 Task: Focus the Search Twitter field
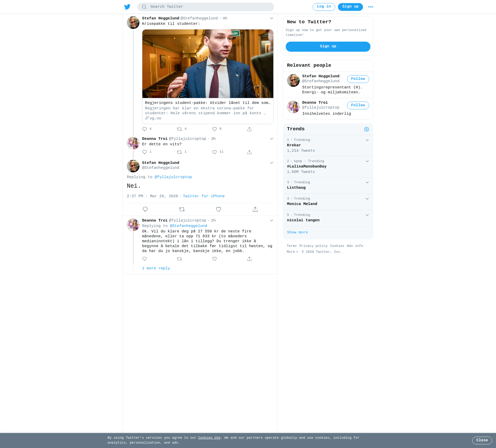coord(205,7)
